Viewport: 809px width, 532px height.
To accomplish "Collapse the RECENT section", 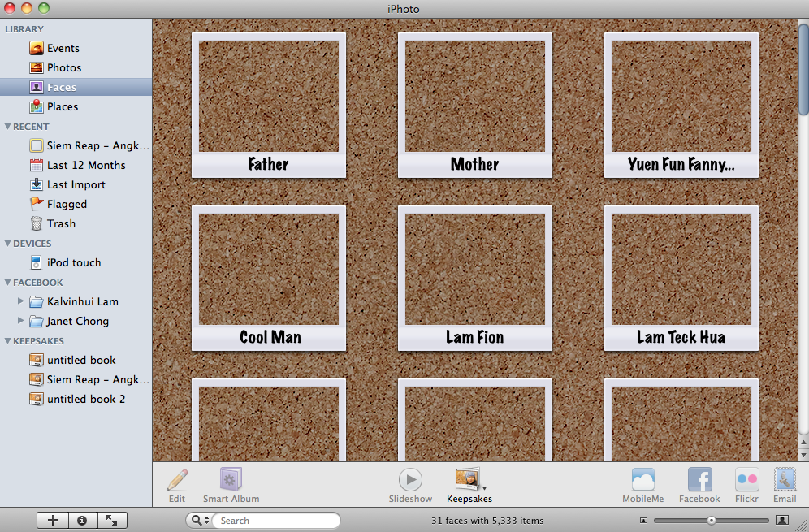I will pos(8,127).
